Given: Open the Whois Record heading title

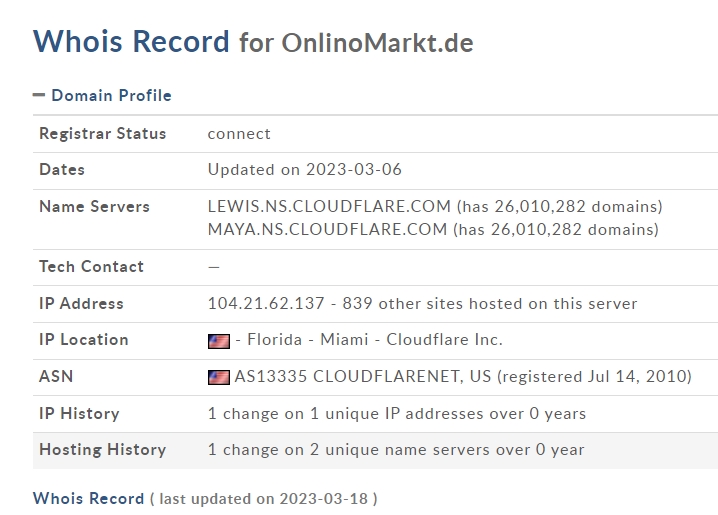Looking at the screenshot, I should (131, 41).
